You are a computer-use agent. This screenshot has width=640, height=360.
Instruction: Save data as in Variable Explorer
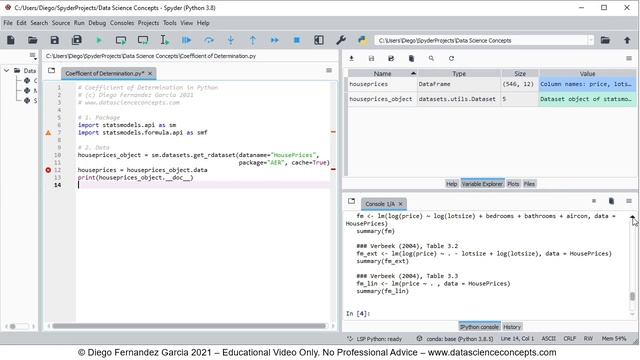tap(391, 59)
